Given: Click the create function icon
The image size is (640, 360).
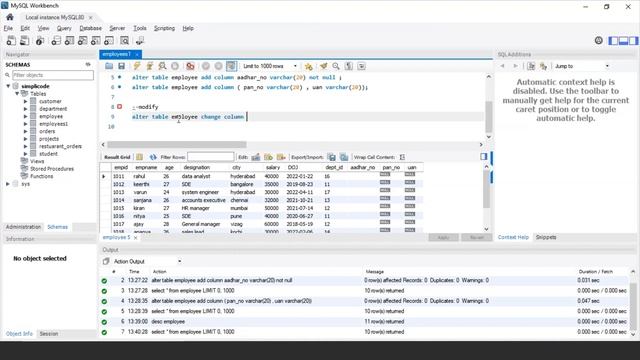Looking at the screenshot, I should 109,40.
